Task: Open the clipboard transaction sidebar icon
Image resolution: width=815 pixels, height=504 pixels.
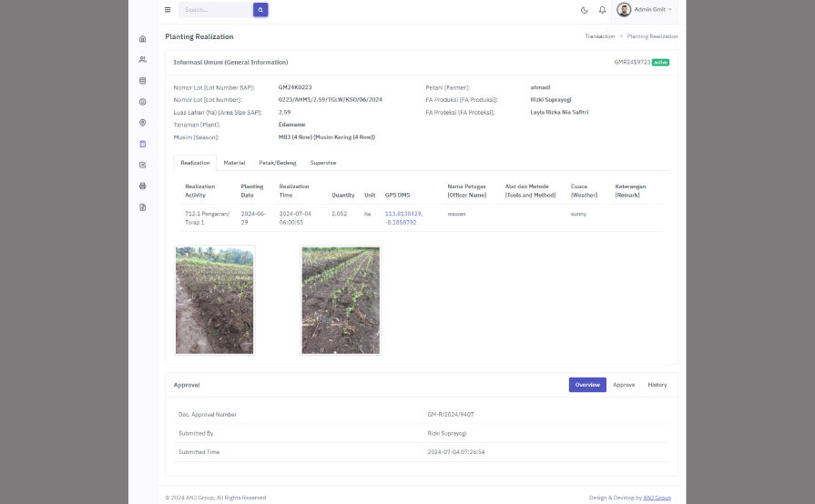Action: (143, 144)
